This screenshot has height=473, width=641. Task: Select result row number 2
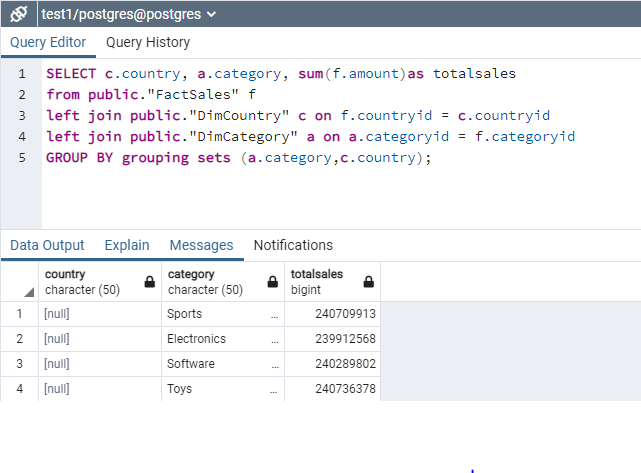pyautogui.click(x=19, y=338)
